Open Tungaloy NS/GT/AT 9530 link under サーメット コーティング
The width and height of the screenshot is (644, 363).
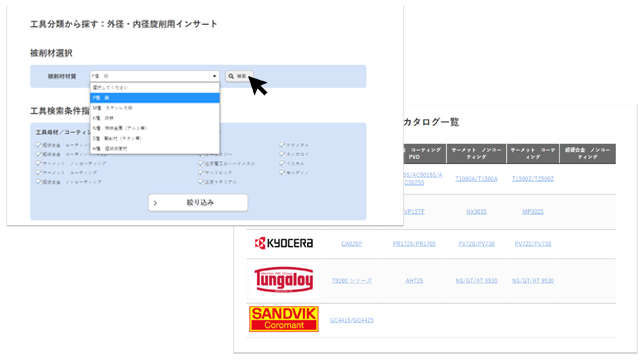(533, 281)
